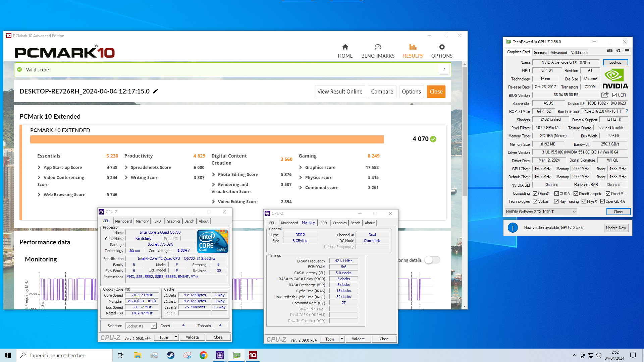Open File Explorer from the taskbar
This screenshot has height=362, width=644.
[138, 355]
